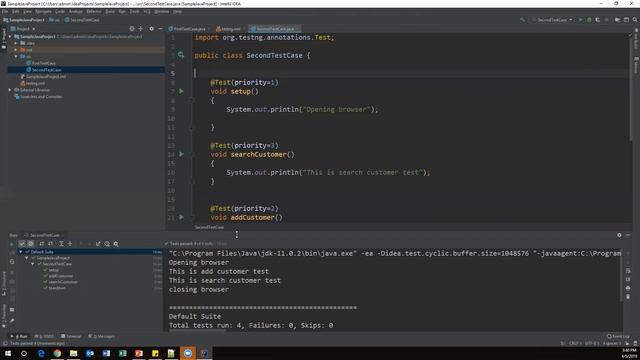Toggle Sort Alphabetically in test results
Viewport: 640px width, 360px height.
pyautogui.click(x=42, y=244)
